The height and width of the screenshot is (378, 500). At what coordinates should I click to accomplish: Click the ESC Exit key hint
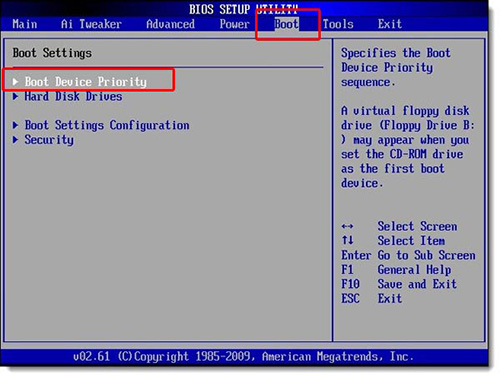pos(372,298)
